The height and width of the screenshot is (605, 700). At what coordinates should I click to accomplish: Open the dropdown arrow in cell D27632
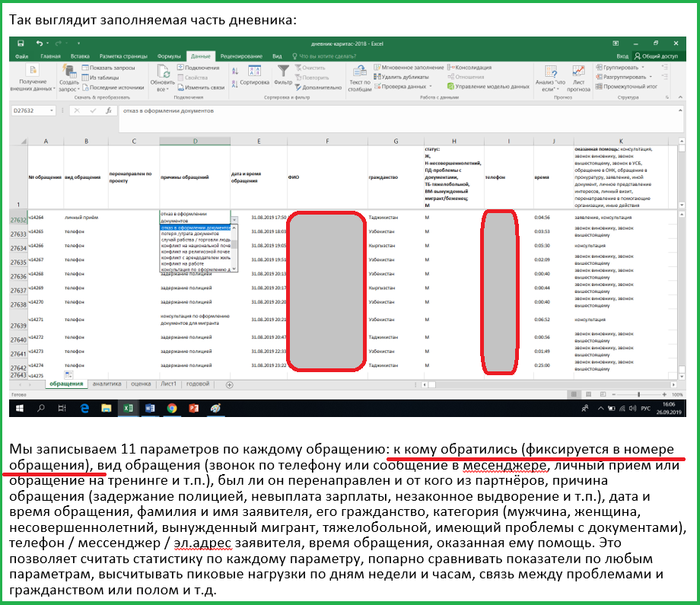tap(234, 220)
